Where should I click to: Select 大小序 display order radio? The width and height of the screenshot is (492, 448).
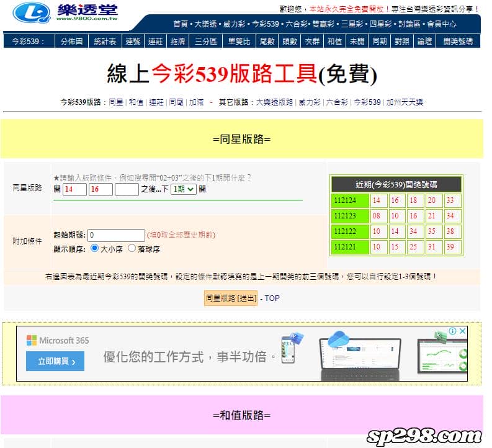(x=94, y=248)
